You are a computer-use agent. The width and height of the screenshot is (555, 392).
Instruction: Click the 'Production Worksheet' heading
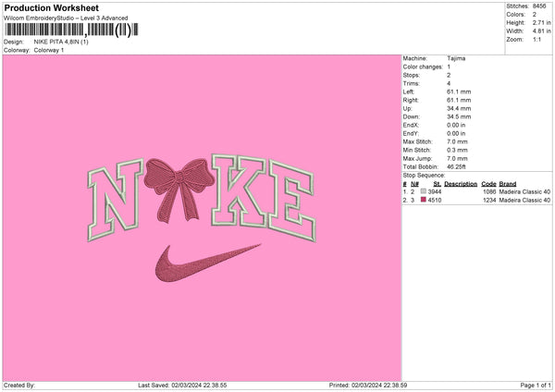51,7
